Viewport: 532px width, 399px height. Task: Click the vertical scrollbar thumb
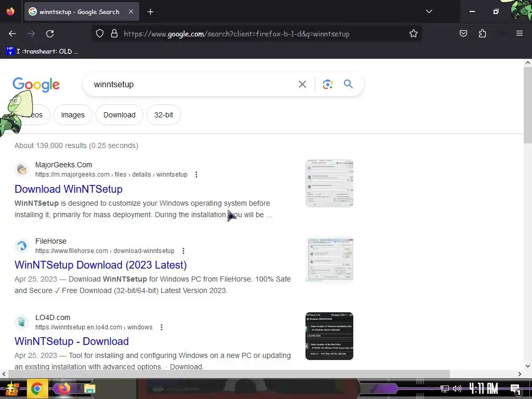coord(527,105)
